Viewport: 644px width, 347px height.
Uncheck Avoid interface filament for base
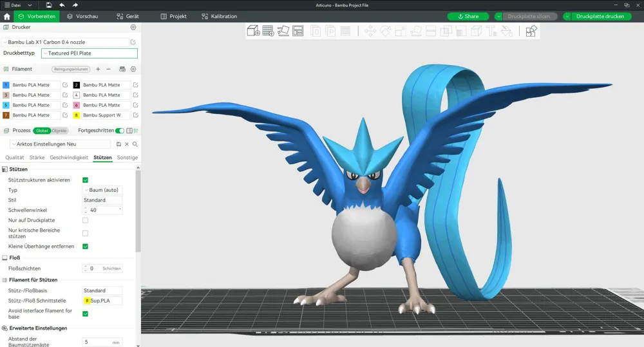tap(86, 314)
